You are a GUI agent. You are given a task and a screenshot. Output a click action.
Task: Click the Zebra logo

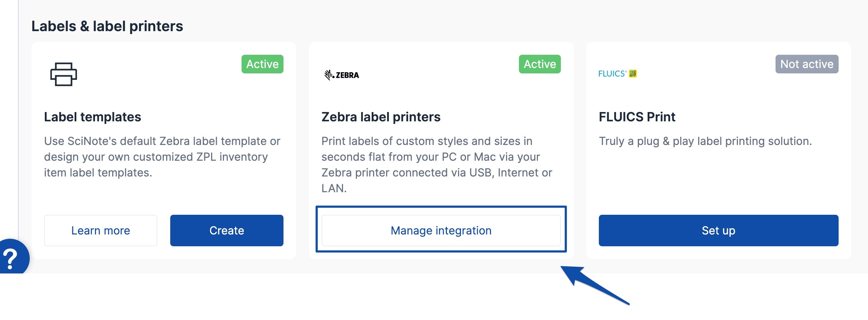click(342, 75)
